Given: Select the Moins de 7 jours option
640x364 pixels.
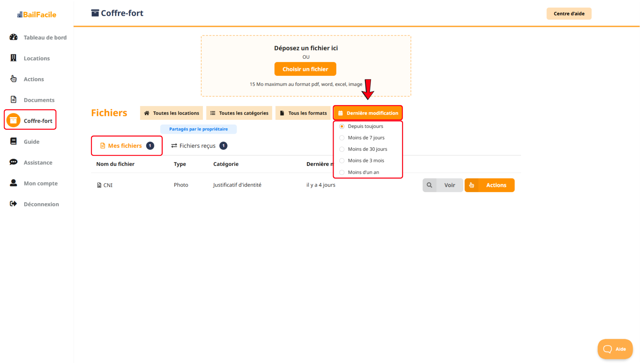Looking at the screenshot, I should pyautogui.click(x=342, y=138).
